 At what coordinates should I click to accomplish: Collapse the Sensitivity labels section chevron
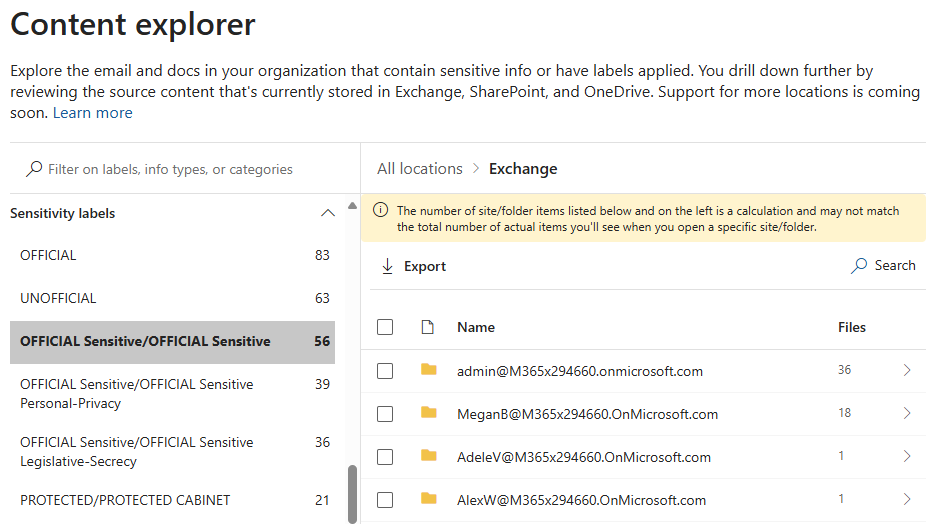[x=328, y=213]
